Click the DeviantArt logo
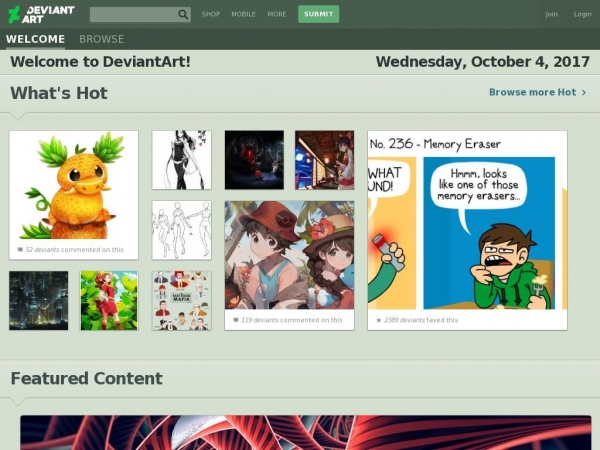600x450 pixels. click(41, 15)
